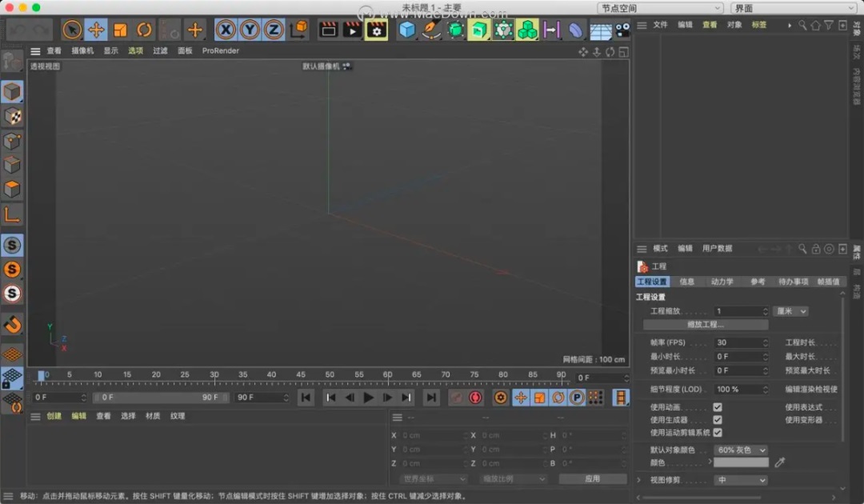Switch to the 动力学 tab
The image size is (864, 504).
[722, 282]
